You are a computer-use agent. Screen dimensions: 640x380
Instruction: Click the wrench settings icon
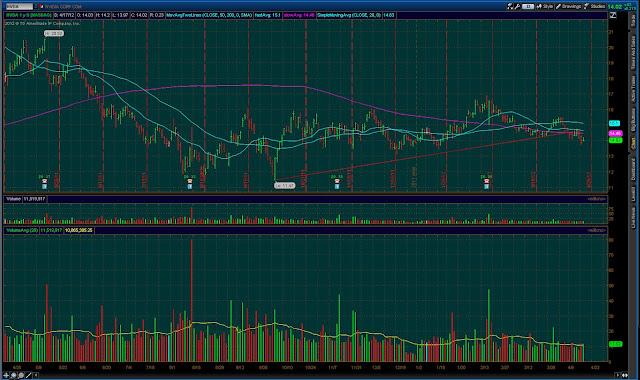click(x=518, y=6)
